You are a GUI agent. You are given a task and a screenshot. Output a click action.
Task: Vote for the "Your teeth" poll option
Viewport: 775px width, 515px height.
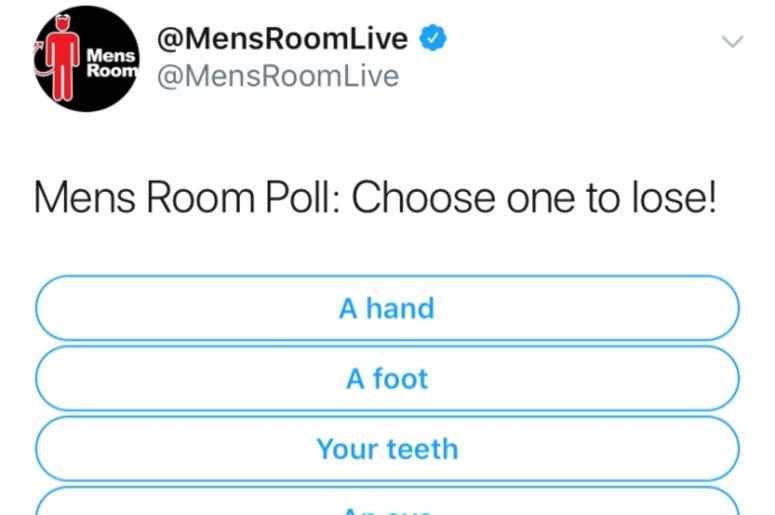[388, 448]
